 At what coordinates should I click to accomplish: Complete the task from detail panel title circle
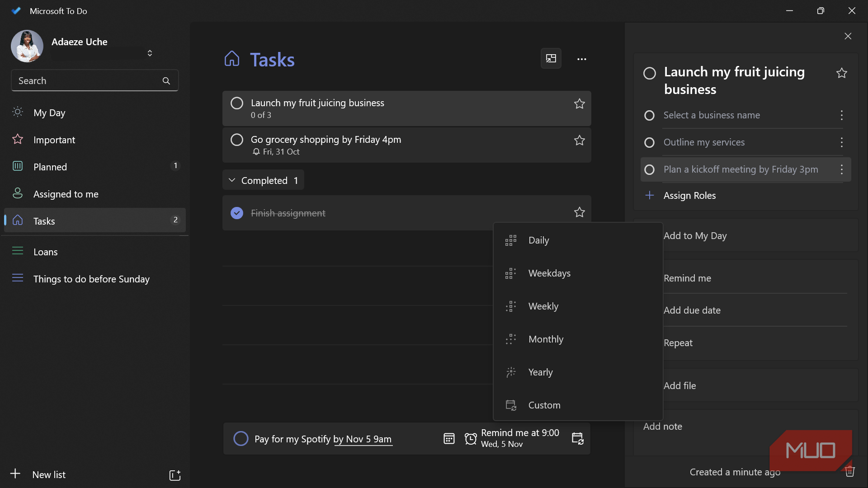point(649,73)
